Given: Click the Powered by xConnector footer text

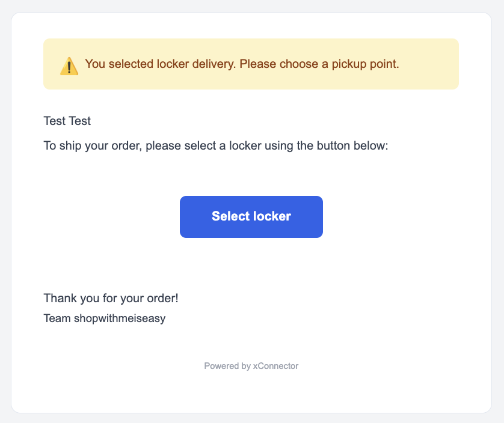Looking at the screenshot, I should (251, 365).
